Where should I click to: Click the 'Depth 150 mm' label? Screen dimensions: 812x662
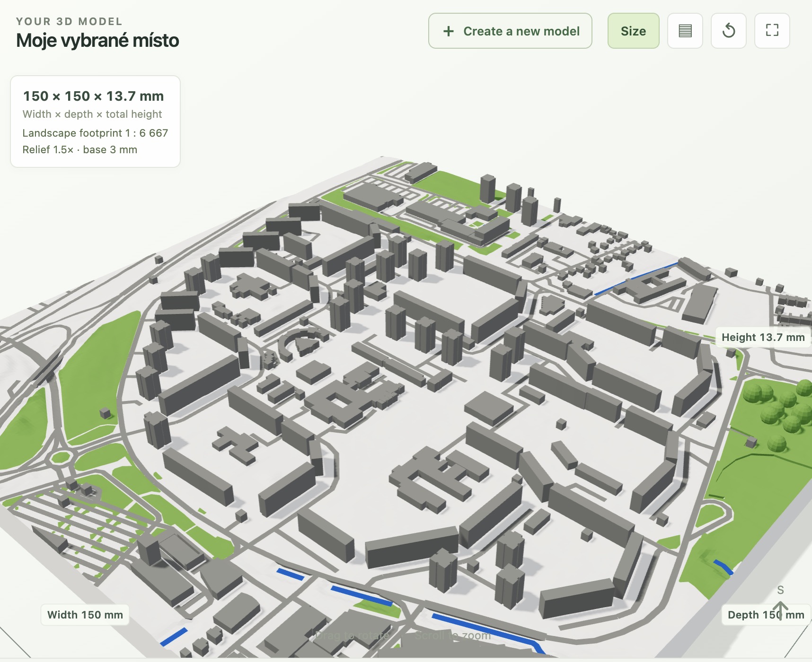pyautogui.click(x=766, y=615)
